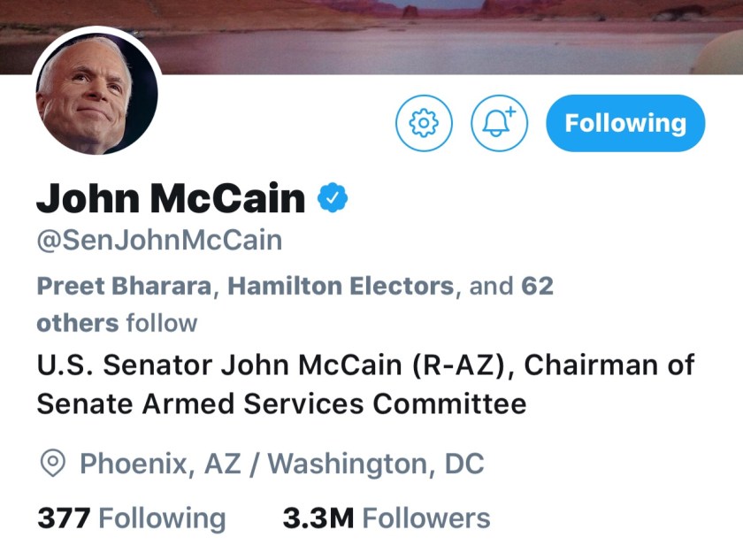Click the John McCain display name

click(x=170, y=198)
